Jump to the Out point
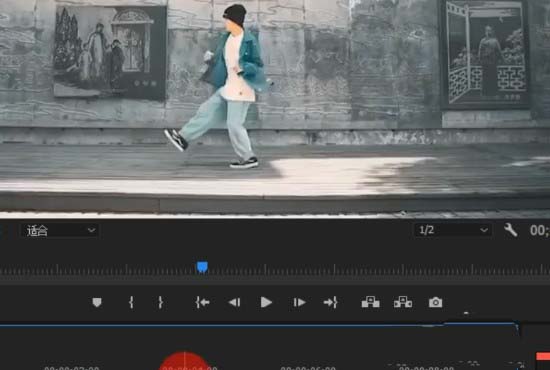This screenshot has height=370, width=550. [331, 302]
